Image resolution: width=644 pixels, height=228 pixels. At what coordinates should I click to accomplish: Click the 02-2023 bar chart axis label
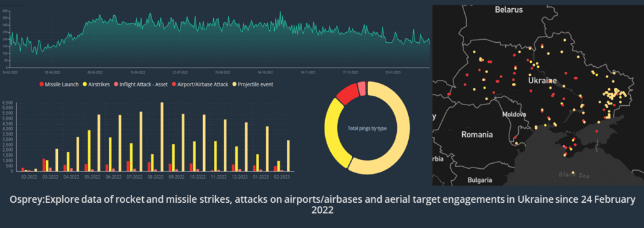282,177
